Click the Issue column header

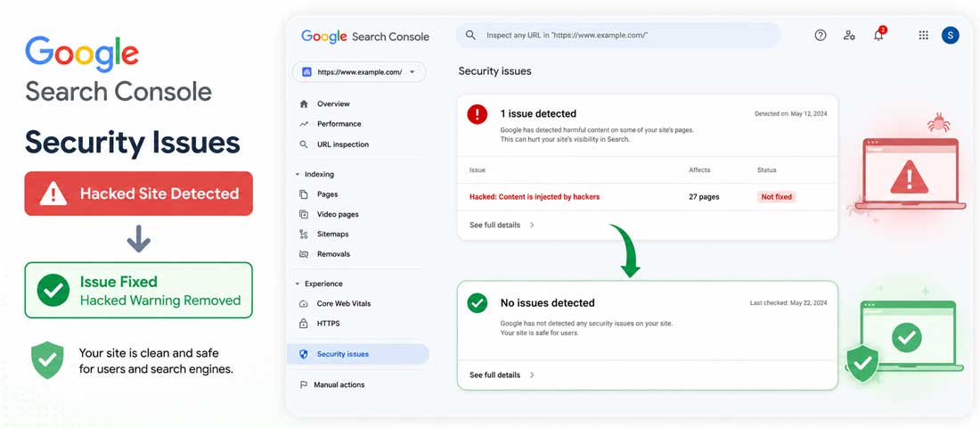478,170
